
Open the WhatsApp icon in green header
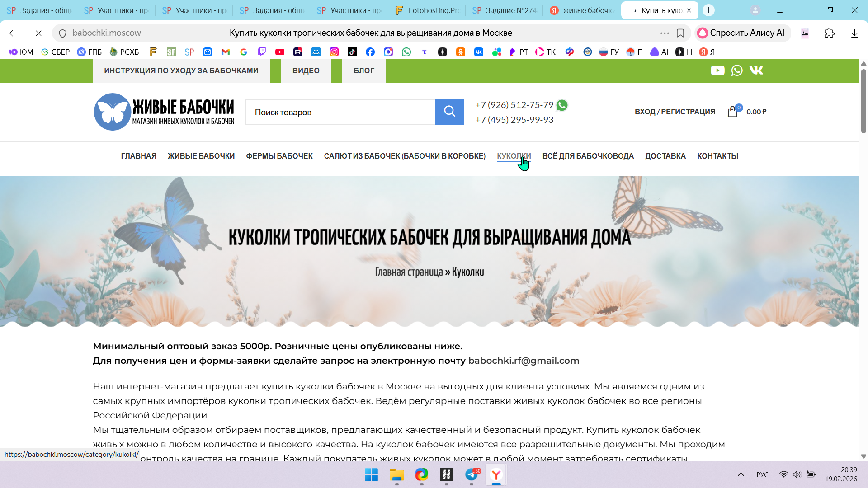(737, 70)
